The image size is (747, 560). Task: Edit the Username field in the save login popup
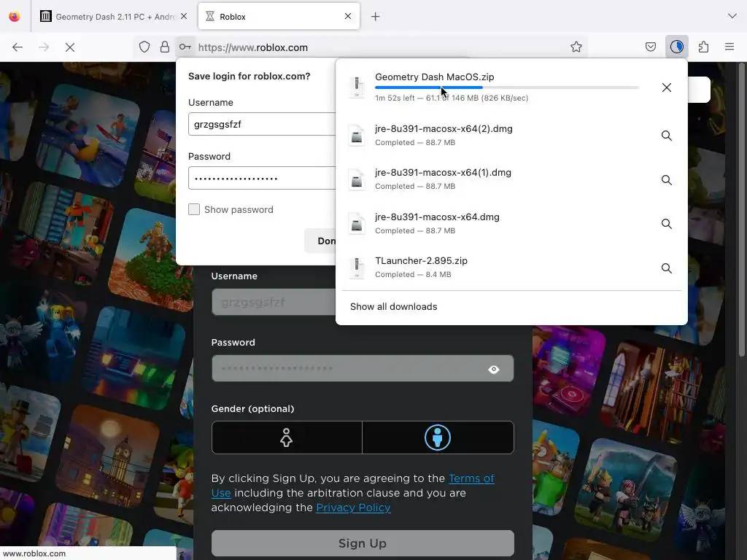coord(262,124)
